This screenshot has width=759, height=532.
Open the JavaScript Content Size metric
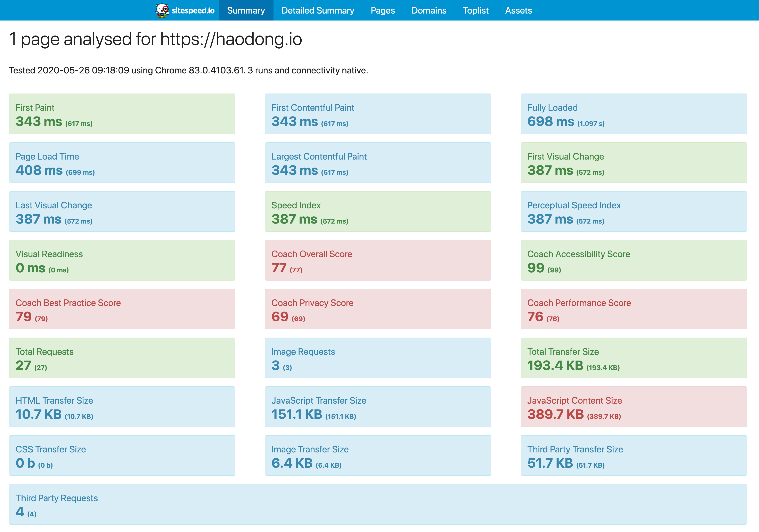pyautogui.click(x=574, y=400)
